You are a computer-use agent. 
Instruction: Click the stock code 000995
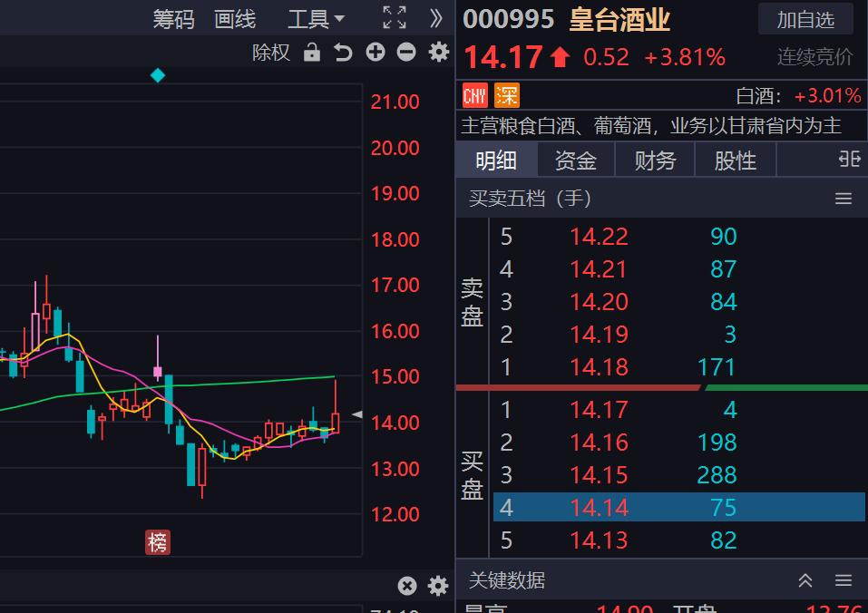508,19
